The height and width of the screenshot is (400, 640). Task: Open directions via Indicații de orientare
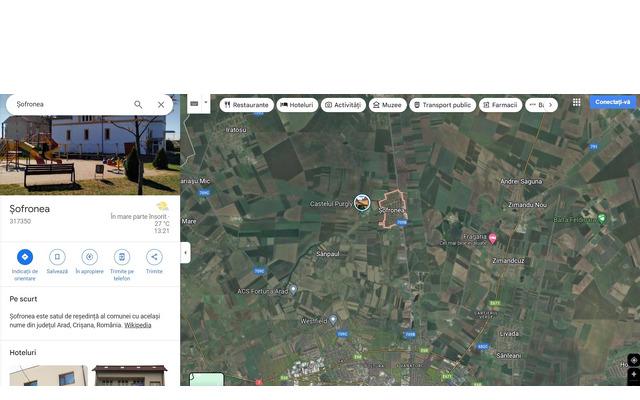pyautogui.click(x=25, y=257)
